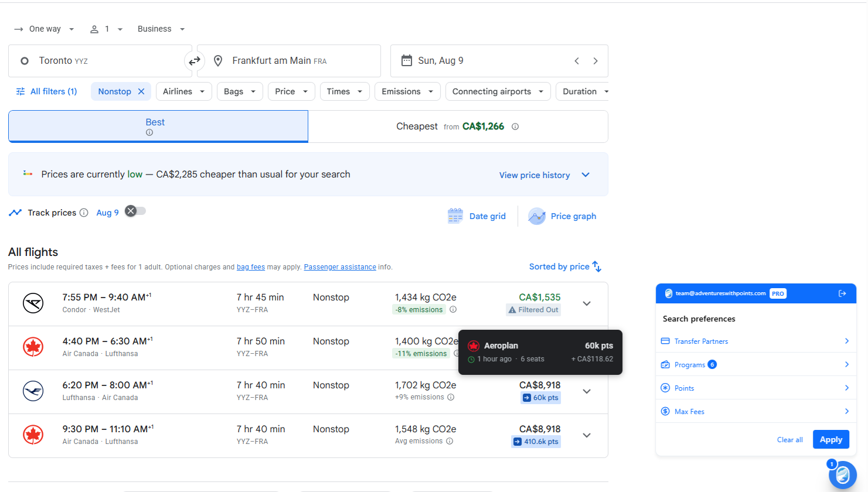Viewport: 868px width, 492px height.
Task: Select the Cheapest tab
Action: pos(458,127)
